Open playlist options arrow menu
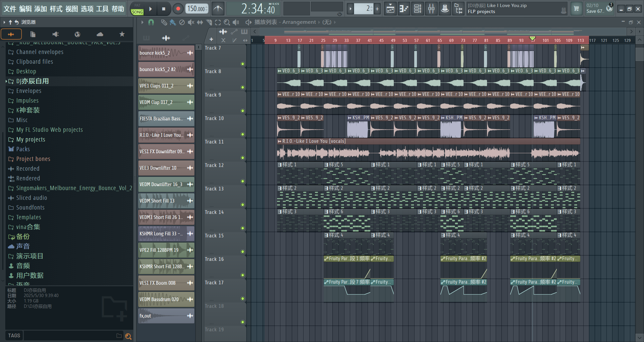 click(142, 22)
